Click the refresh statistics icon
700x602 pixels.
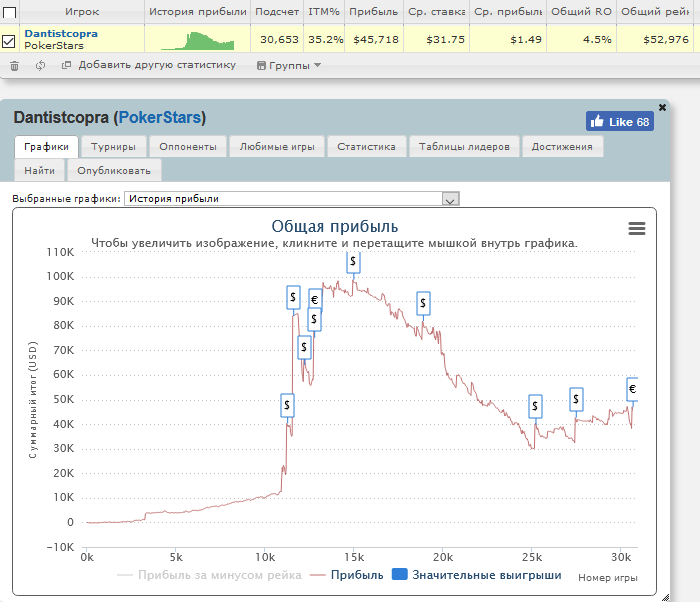[x=41, y=65]
